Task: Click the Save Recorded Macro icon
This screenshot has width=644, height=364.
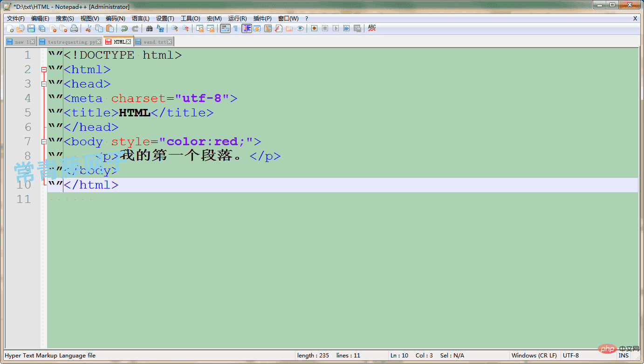Action: [357, 28]
